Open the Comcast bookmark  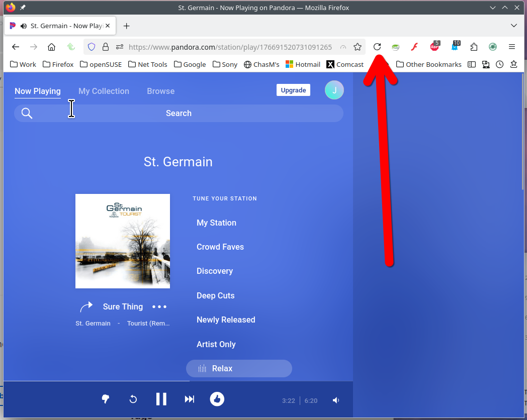click(x=345, y=64)
